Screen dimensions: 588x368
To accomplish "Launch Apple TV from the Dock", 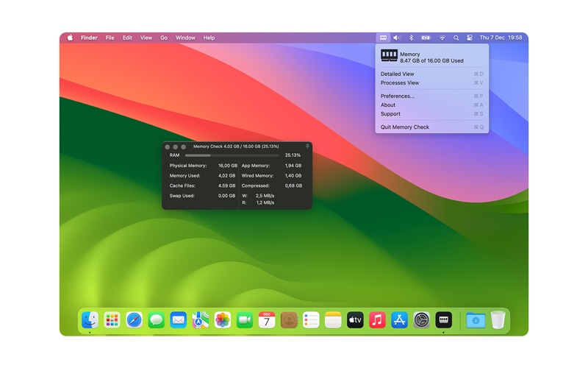I will coord(355,320).
